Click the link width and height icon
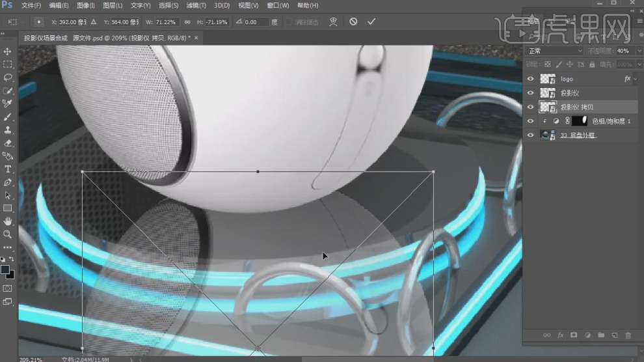Screen dimensions: 644x362 (187, 21)
